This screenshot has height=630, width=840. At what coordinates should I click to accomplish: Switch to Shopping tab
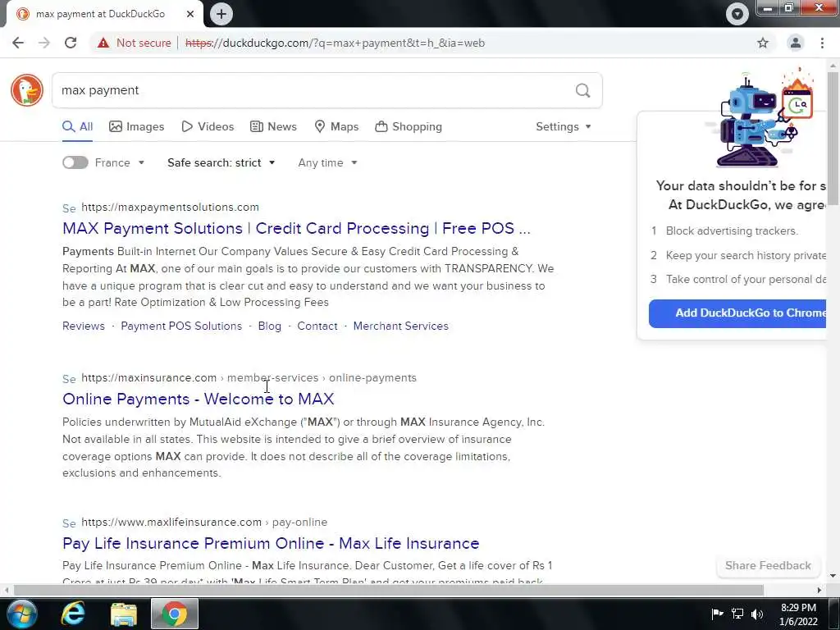click(x=409, y=126)
